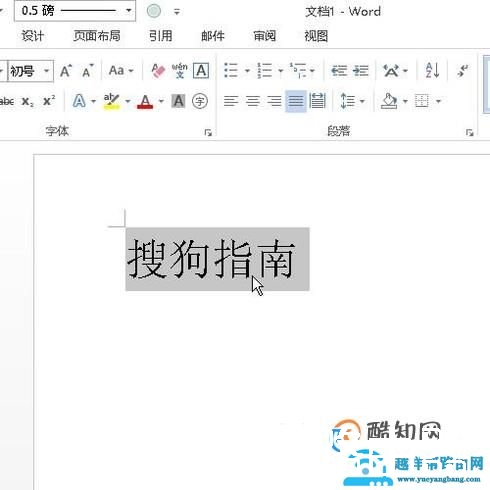Expand highlight color dropdown arrow
490x490 pixels.
(x=127, y=101)
